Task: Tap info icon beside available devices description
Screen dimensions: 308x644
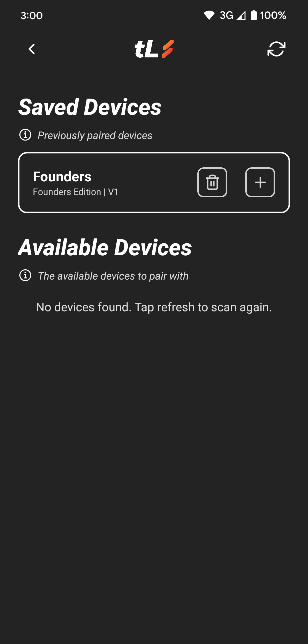Action: click(x=25, y=275)
